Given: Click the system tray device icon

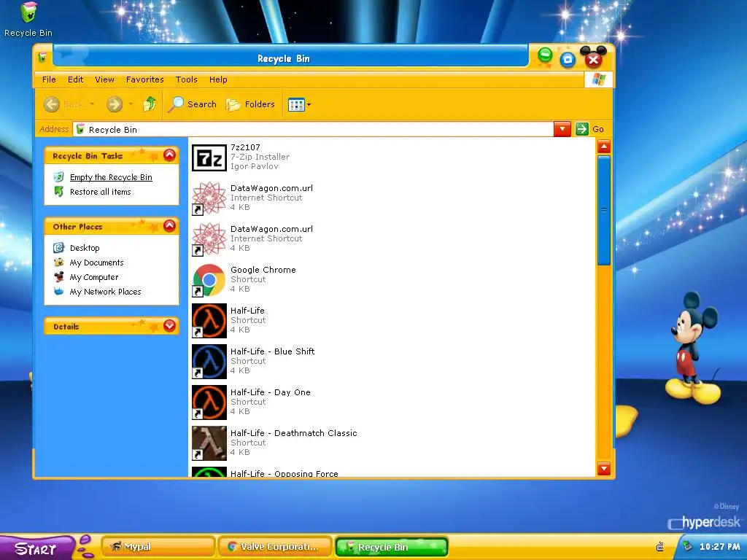Looking at the screenshot, I should [659, 547].
